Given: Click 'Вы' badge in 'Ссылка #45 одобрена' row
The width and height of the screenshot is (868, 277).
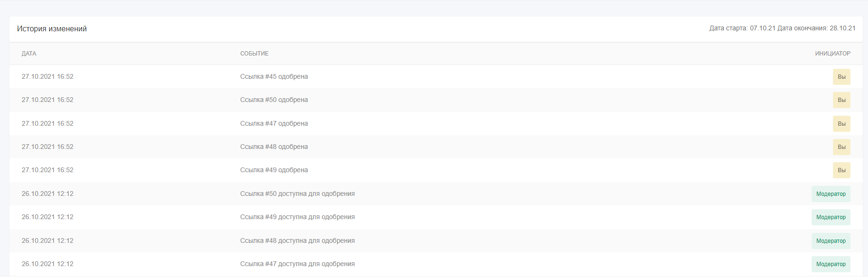Looking at the screenshot, I should (x=841, y=77).
